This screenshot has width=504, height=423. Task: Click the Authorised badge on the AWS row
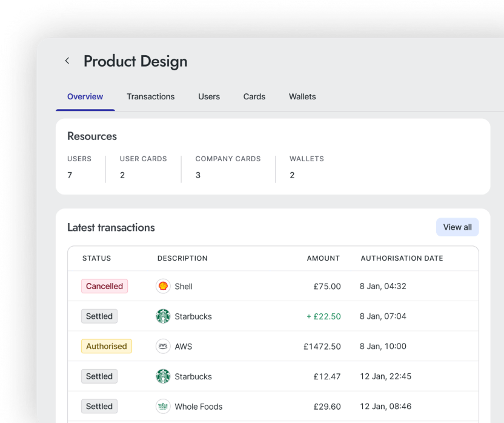pyautogui.click(x=106, y=346)
